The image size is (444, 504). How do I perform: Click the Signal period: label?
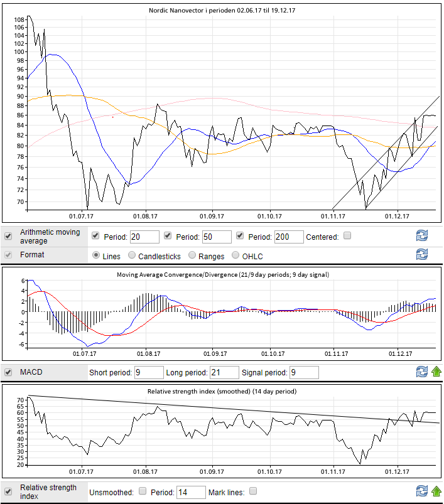[264, 373]
